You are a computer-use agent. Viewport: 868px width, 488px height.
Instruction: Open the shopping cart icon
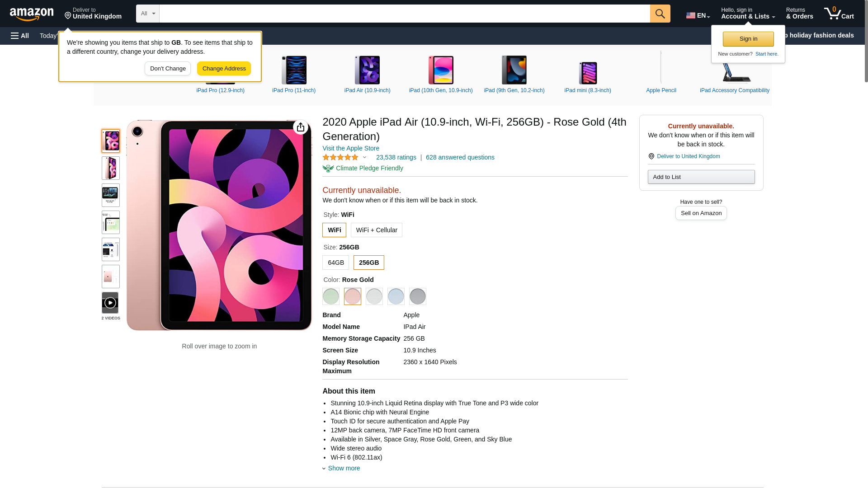(x=839, y=14)
